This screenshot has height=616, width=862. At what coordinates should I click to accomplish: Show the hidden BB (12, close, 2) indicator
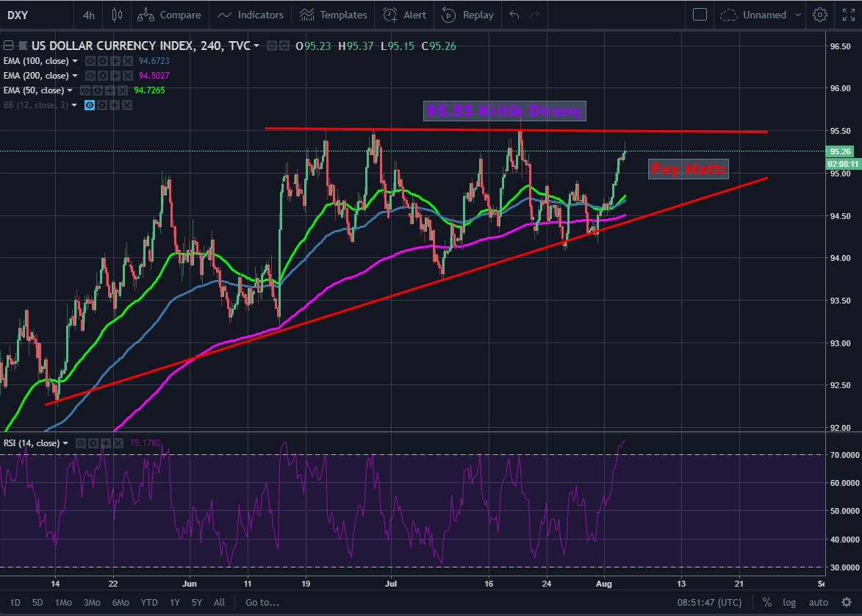90,105
